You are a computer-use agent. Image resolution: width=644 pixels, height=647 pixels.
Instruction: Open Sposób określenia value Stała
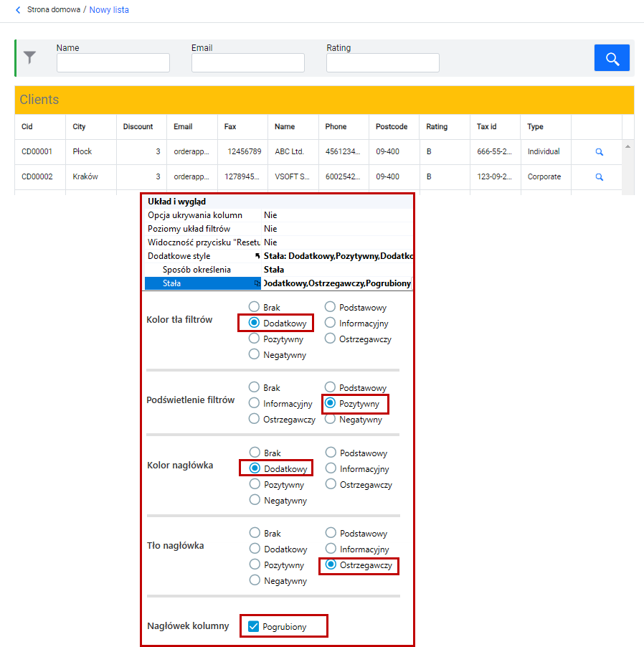point(337,270)
